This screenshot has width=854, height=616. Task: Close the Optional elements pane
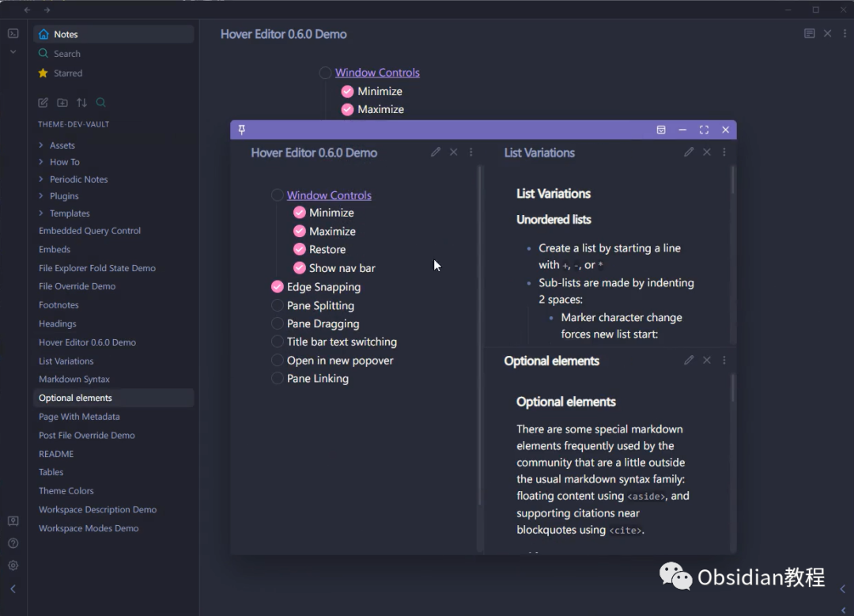[x=707, y=360]
